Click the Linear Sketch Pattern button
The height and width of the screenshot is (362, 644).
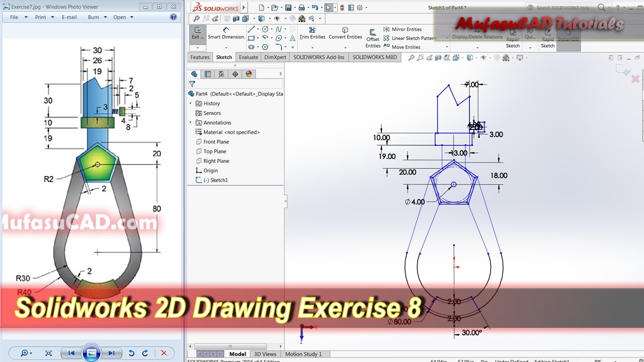point(410,38)
